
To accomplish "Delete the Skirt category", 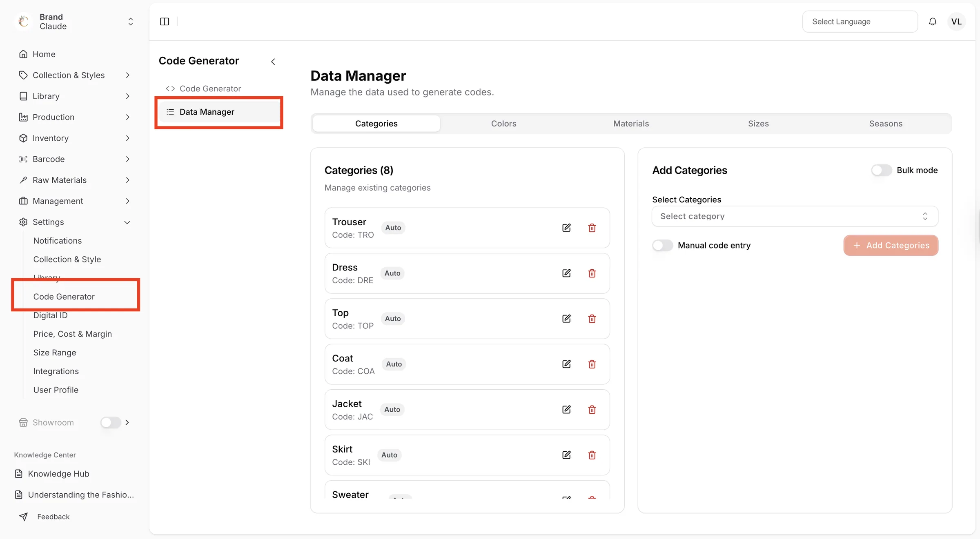I will pyautogui.click(x=592, y=455).
